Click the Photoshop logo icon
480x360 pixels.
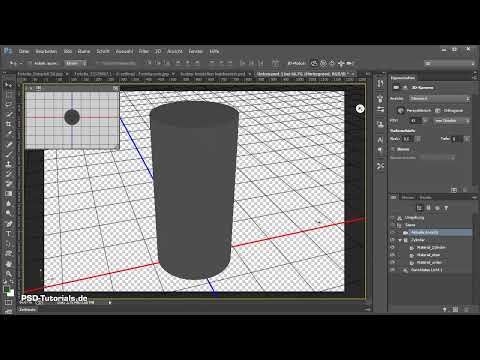coord(8,51)
